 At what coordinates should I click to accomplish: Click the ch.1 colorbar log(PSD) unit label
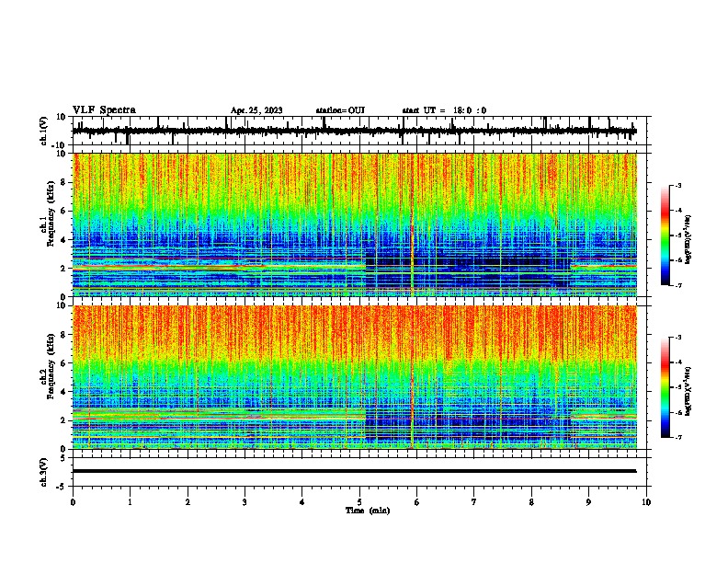688,239
